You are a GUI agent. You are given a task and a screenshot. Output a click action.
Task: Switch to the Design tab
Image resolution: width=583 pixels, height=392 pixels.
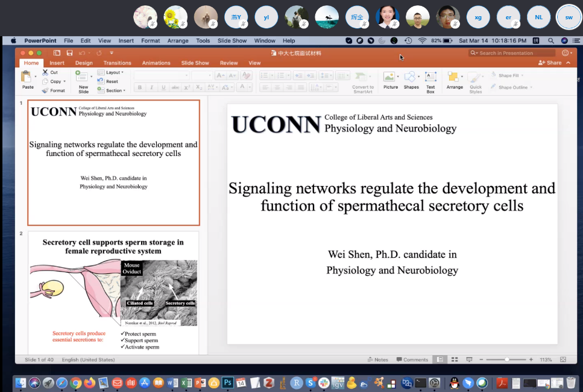click(84, 63)
